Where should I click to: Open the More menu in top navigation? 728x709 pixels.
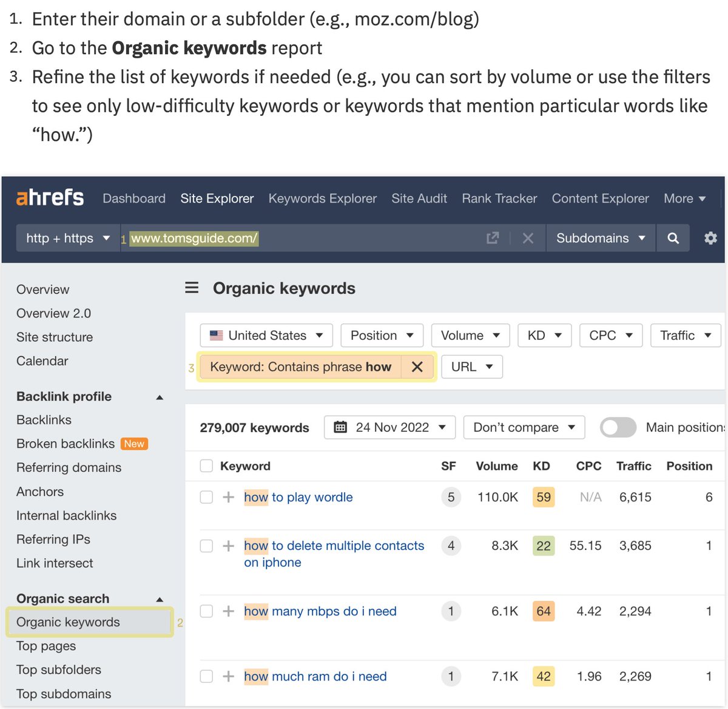coord(685,198)
